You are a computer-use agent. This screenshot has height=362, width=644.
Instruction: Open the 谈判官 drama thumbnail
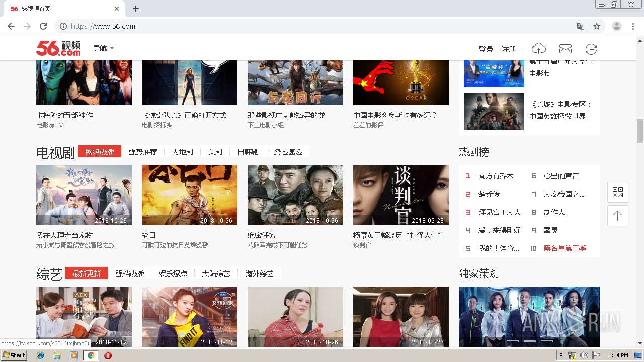click(401, 195)
